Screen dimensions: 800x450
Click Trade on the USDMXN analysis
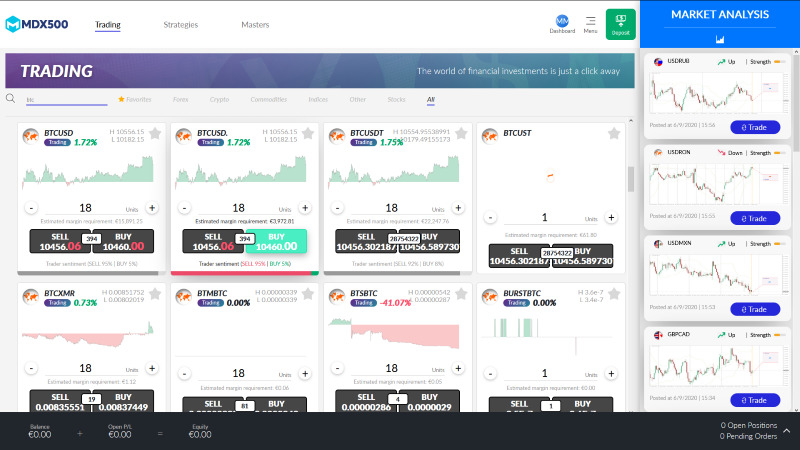[x=755, y=309]
